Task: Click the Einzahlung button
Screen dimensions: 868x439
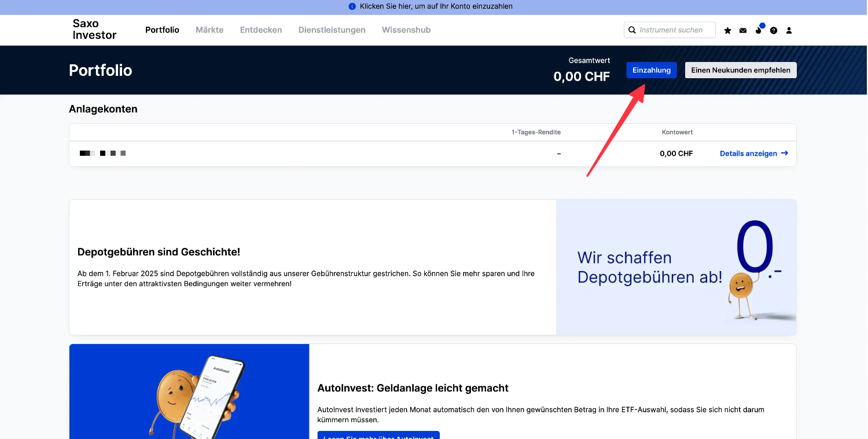Action: 652,70
